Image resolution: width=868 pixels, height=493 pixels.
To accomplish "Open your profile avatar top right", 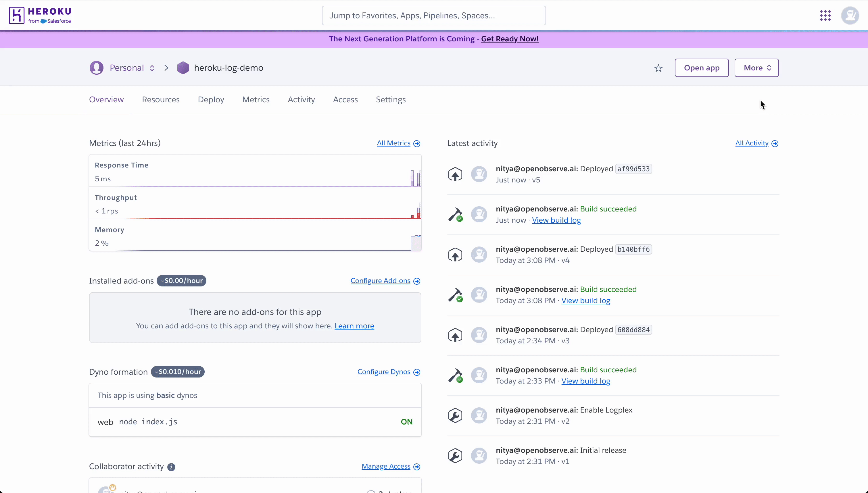I will [x=850, y=15].
